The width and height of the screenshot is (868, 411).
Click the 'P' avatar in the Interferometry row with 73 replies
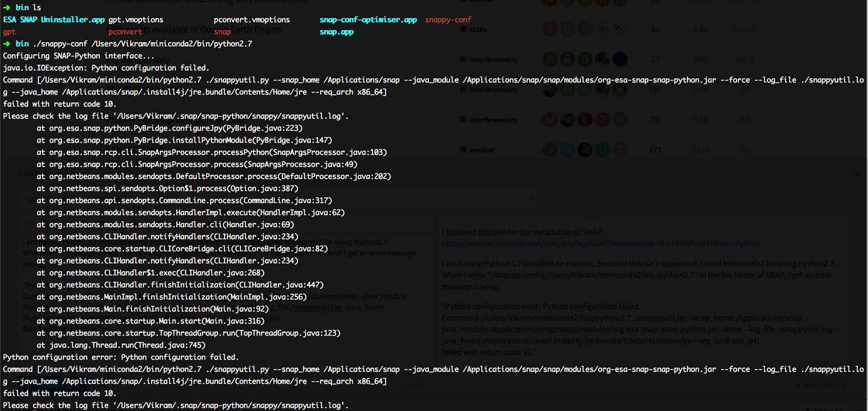[620, 119]
